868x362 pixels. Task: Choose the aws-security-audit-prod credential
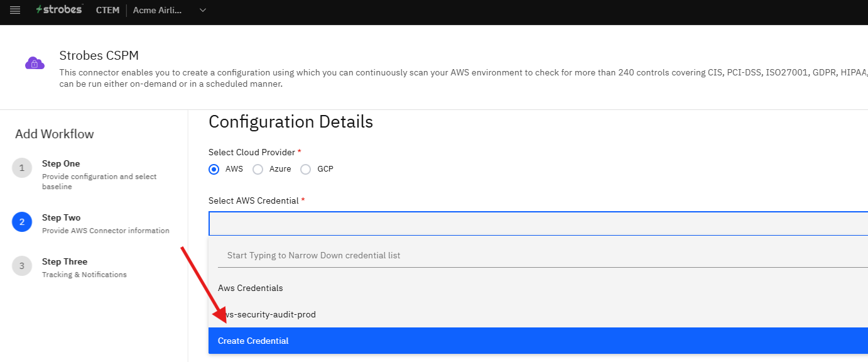538,314
